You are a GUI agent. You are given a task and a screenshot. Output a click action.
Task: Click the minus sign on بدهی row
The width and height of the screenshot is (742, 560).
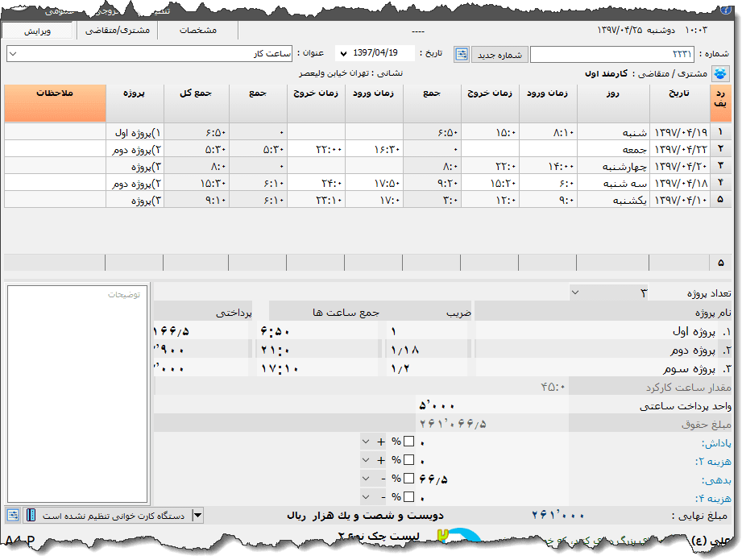[x=380, y=479]
